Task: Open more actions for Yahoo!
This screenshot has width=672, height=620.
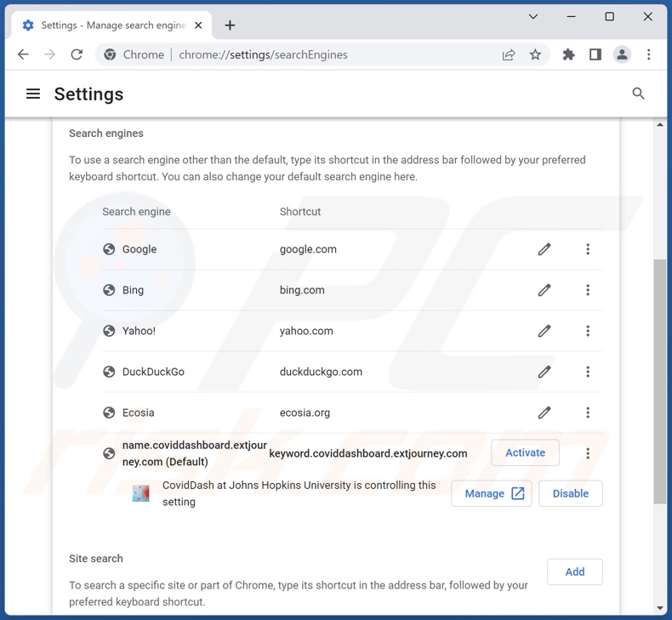Action: [588, 331]
